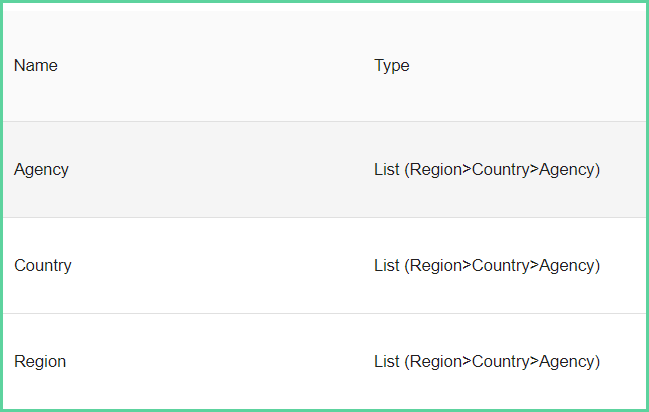The image size is (649, 412).
Task: Click the word 'List' in the Country row
Action: point(387,265)
